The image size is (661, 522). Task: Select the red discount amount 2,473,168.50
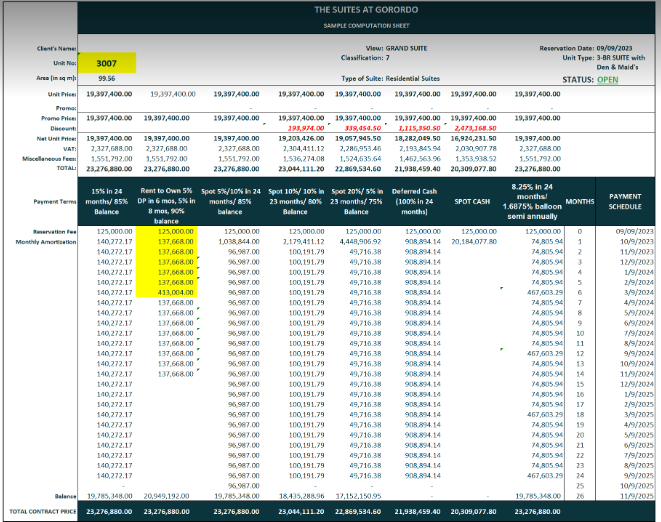475,129
